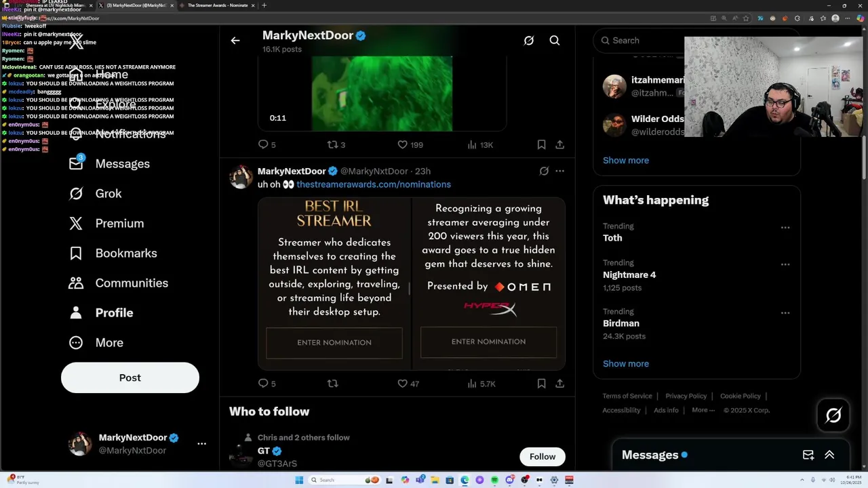Open options for Nightmare 4 trend

pos(785,264)
